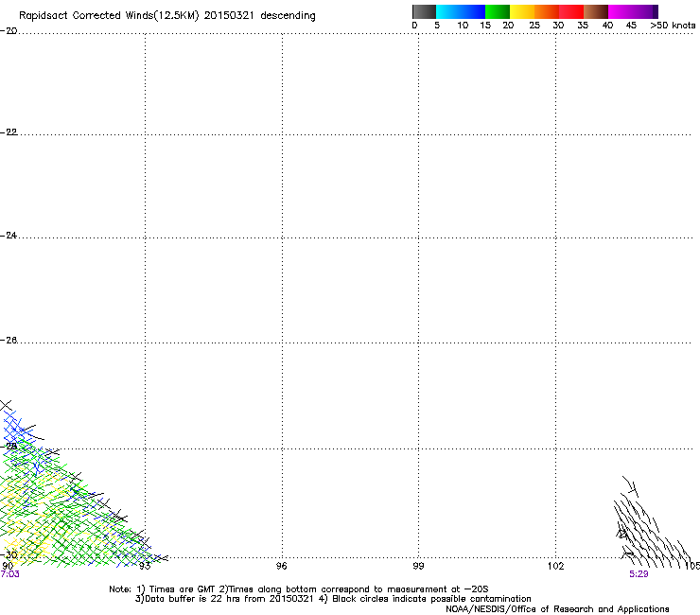Click the brown 35-40 knots color band
Viewport: 700px width, 615px height.
click(596, 11)
